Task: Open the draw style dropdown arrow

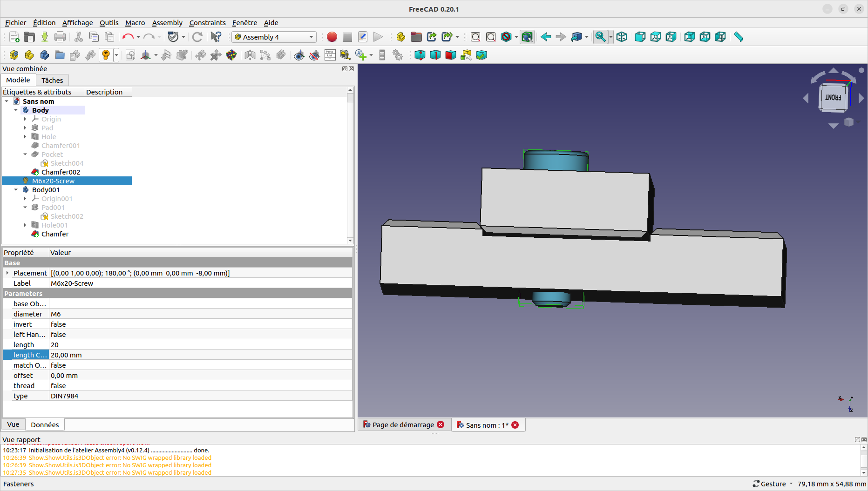Action: point(516,37)
